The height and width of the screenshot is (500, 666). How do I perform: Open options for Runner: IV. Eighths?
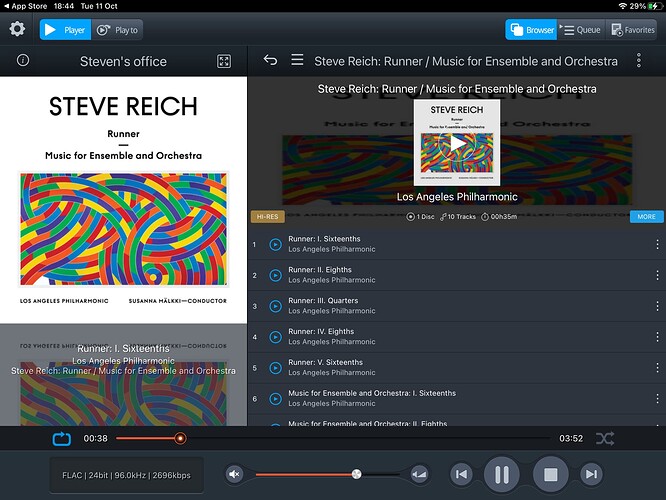pyautogui.click(x=657, y=337)
